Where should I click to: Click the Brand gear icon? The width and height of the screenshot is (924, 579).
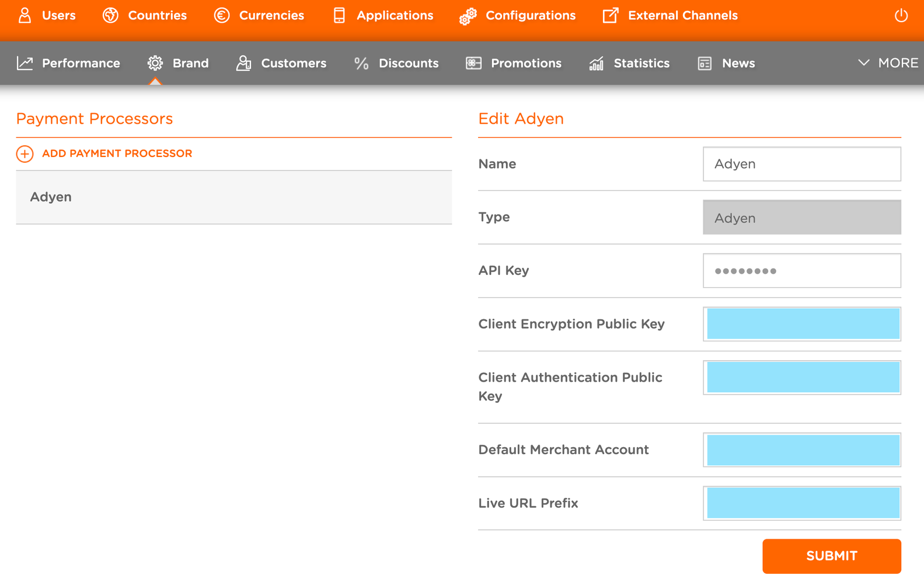(155, 63)
